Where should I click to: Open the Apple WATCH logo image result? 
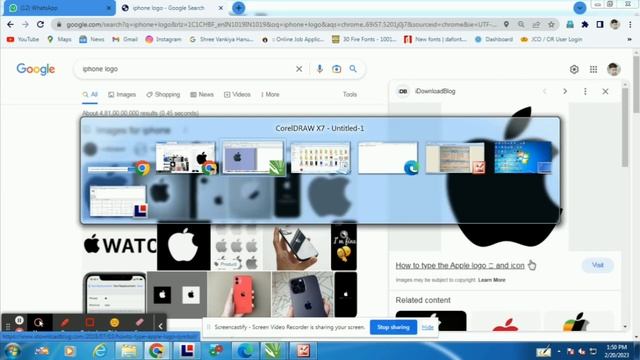pyautogui.click(x=120, y=246)
